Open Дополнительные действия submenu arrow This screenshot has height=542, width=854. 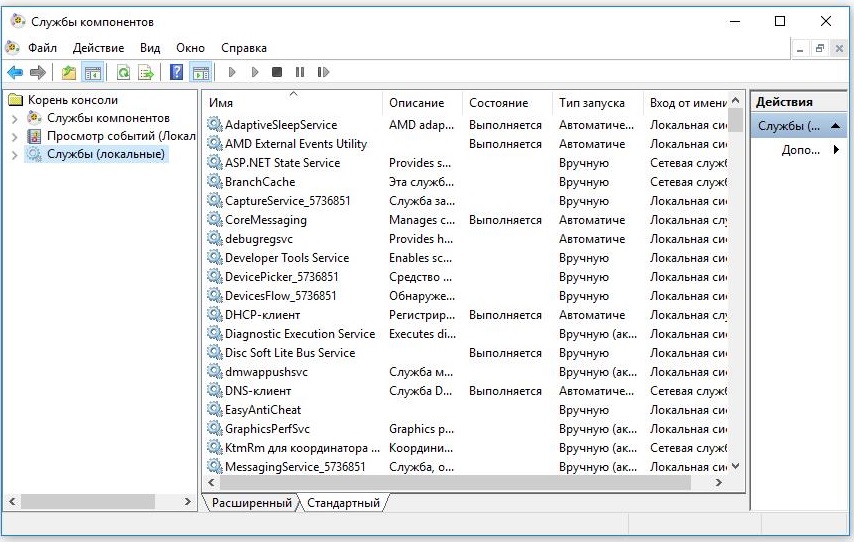point(836,149)
